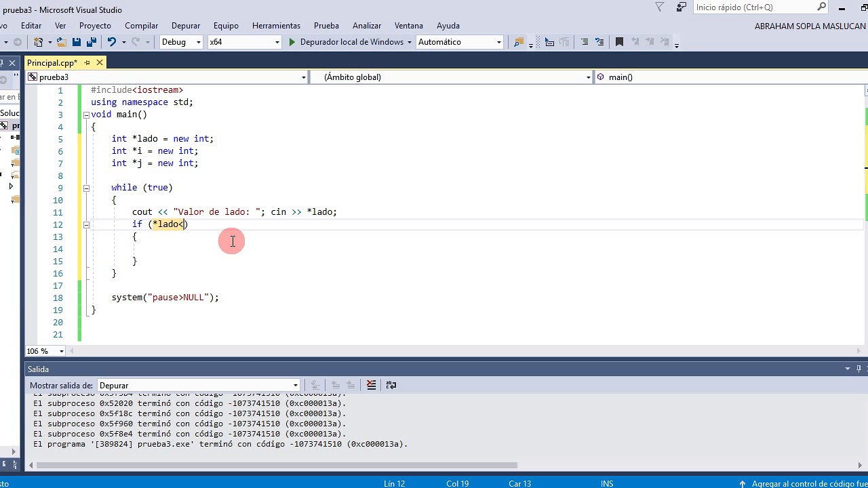This screenshot has width=868, height=488.
Task: Click the prueba3.exe terminó output line
Action: (220, 445)
